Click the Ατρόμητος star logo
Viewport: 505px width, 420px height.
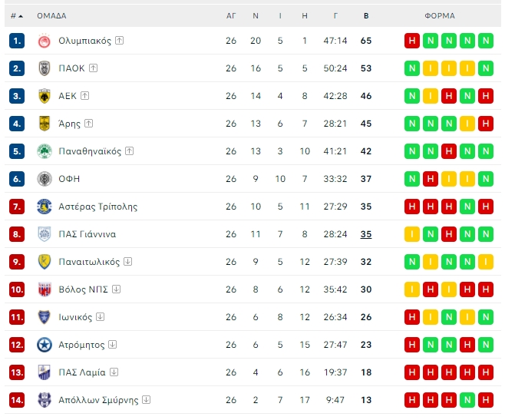44,345
